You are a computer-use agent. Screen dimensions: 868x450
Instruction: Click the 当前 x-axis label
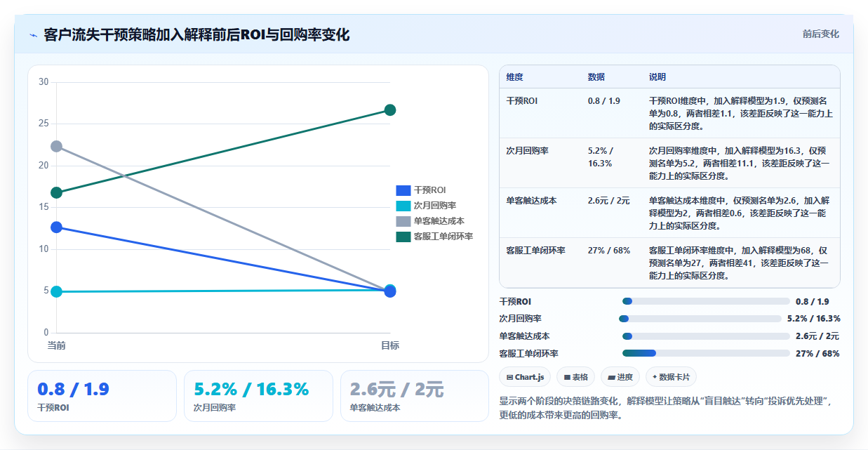pyautogui.click(x=56, y=345)
